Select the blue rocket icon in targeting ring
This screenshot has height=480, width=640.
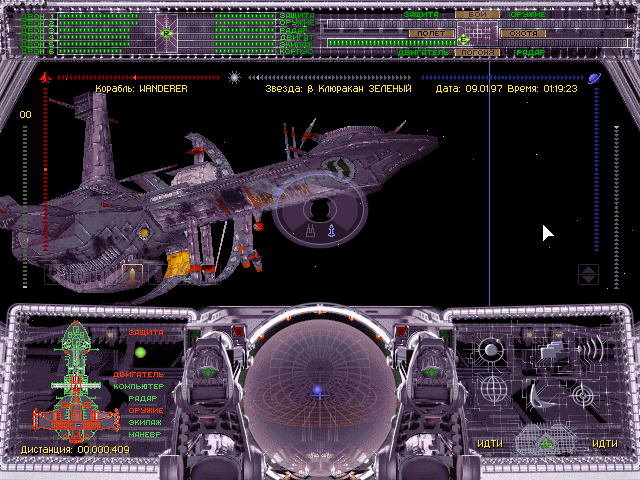pyautogui.click(x=331, y=231)
